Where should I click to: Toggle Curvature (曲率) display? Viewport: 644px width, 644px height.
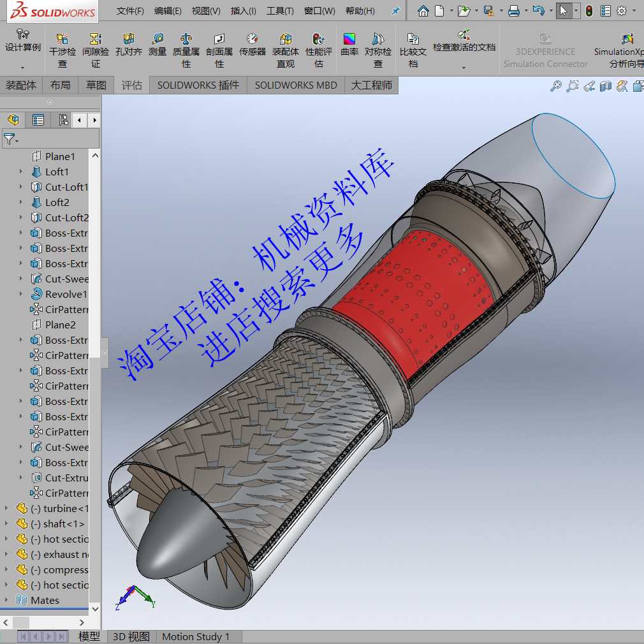pos(349,45)
